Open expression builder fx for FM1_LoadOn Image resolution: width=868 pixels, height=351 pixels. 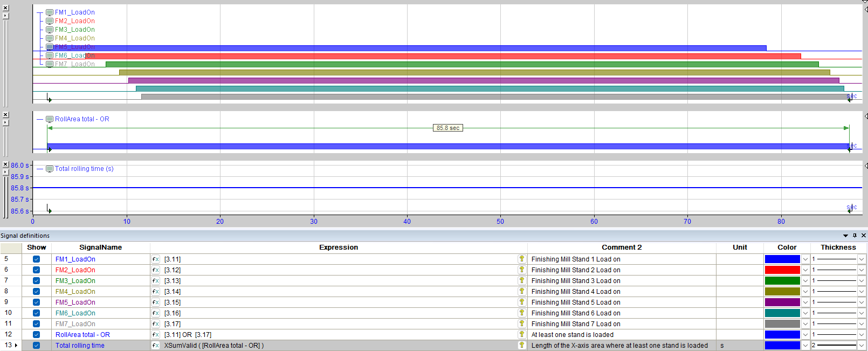(155, 259)
